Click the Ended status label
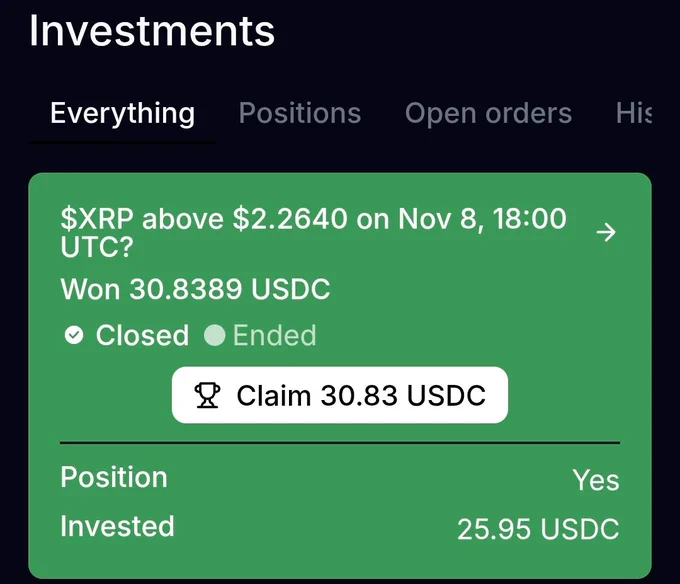Viewport: 680px width, 584px height. 274,335
